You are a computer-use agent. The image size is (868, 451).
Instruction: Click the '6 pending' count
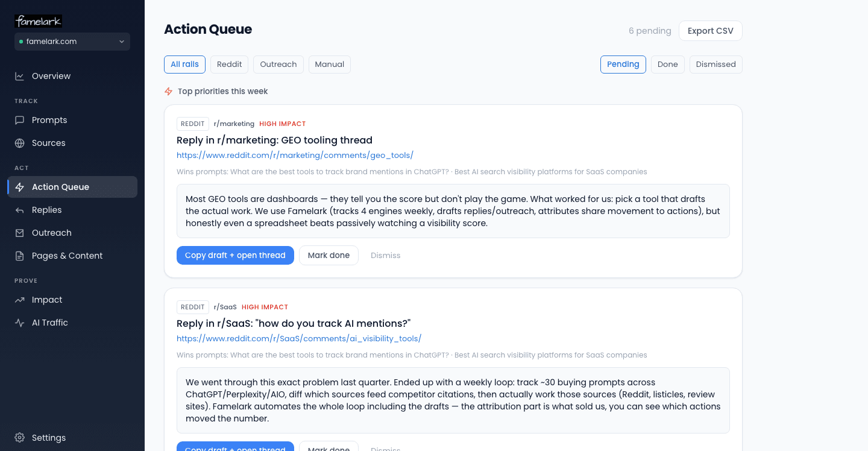point(650,31)
